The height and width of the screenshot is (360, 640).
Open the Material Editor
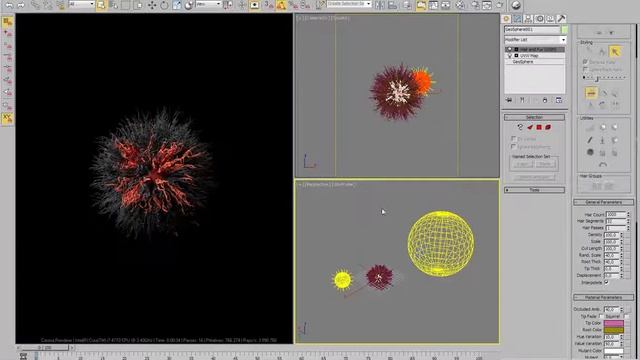click(460, 5)
